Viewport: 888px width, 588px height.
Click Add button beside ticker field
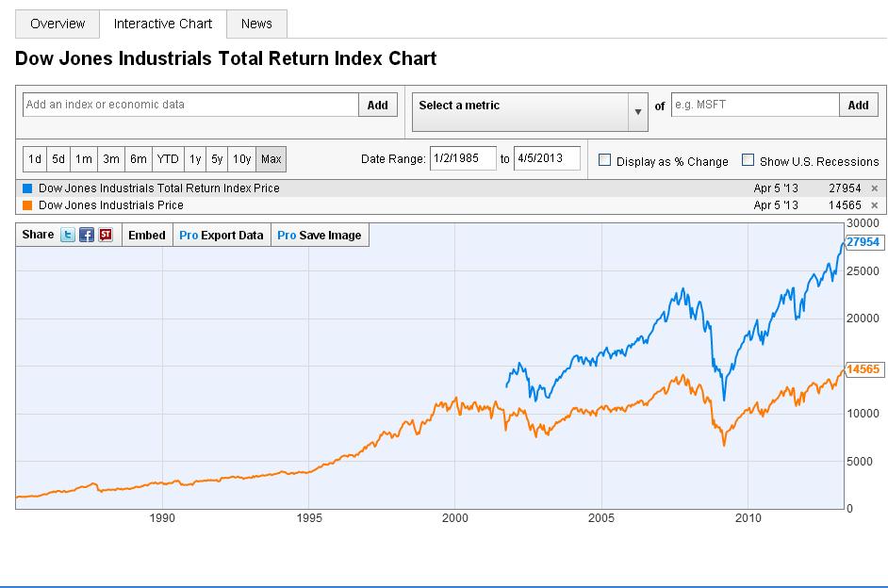pyautogui.click(x=859, y=105)
